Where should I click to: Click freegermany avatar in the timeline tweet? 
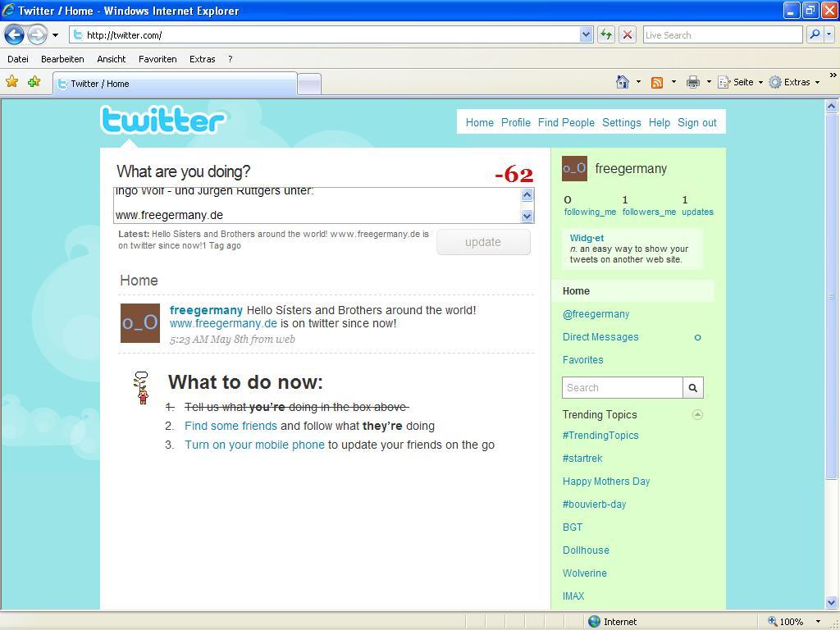(x=139, y=323)
